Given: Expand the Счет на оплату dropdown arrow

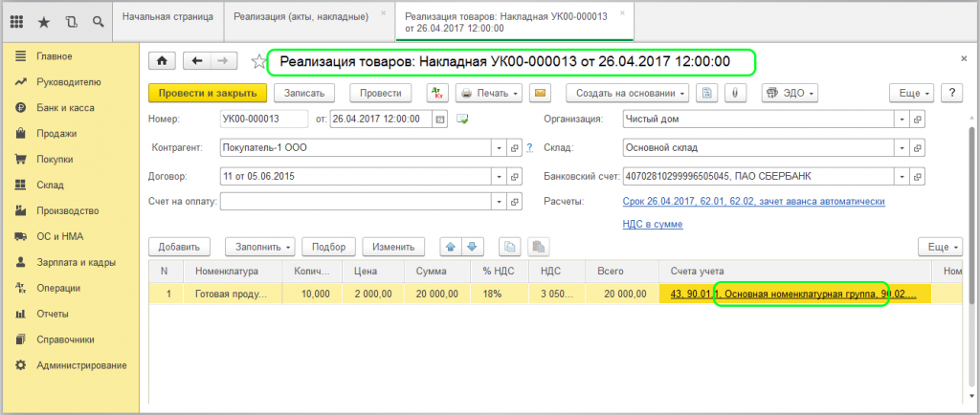Looking at the screenshot, I should [500, 202].
